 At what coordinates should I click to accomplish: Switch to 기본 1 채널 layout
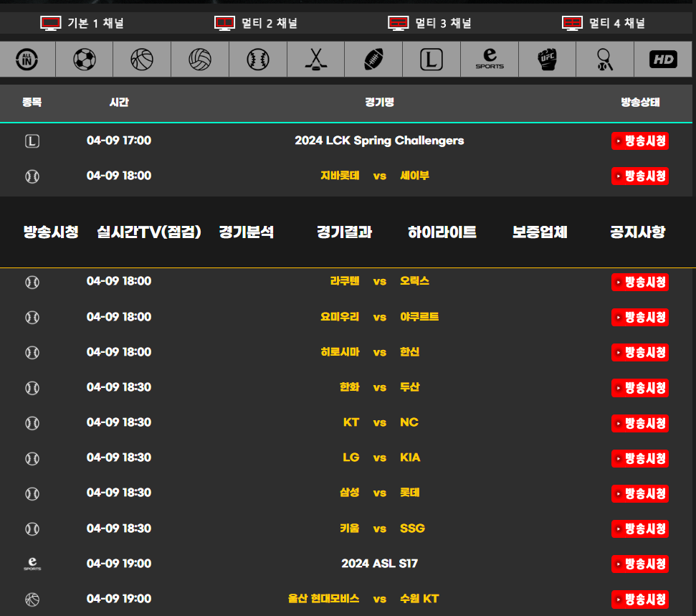point(82,23)
